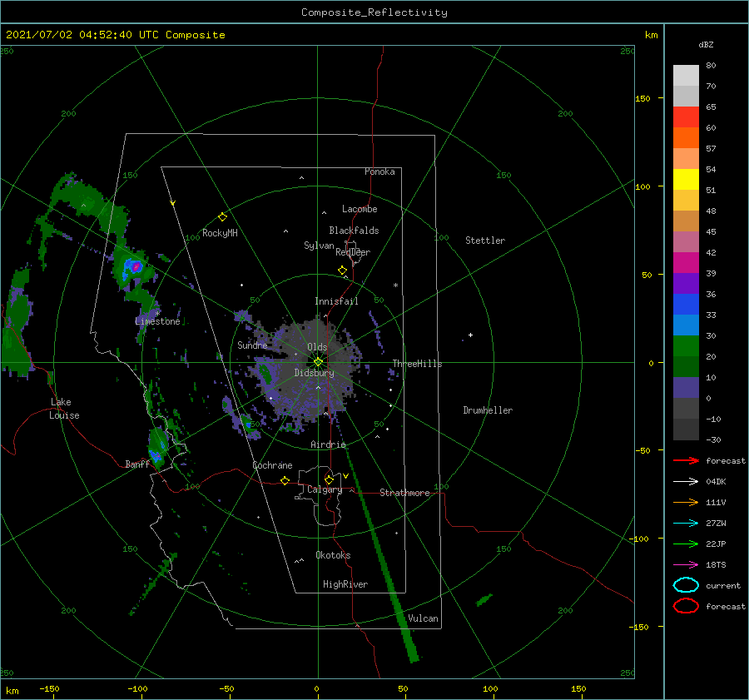Select the orange 111V arrow legend entry

(686, 502)
